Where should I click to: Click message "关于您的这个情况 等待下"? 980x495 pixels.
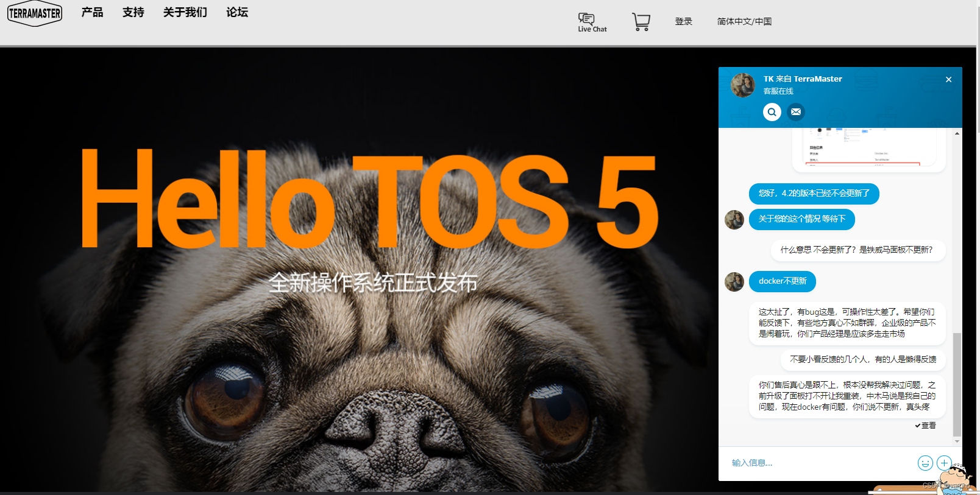point(802,219)
